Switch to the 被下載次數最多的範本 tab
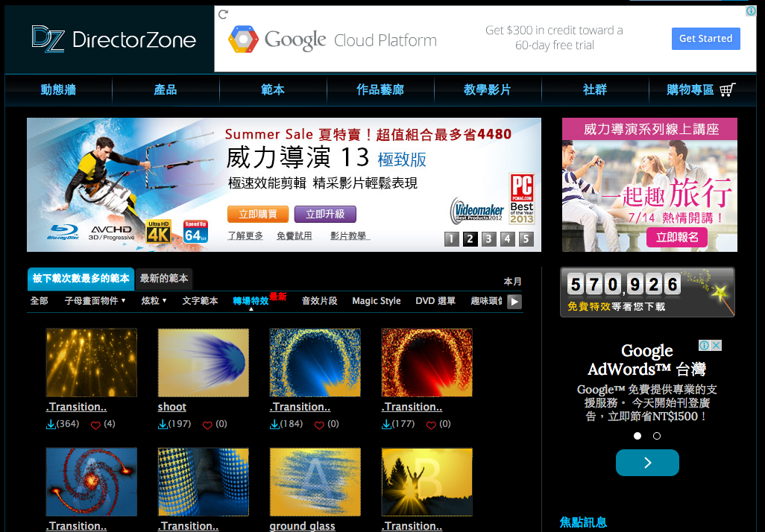This screenshot has width=765, height=532. pos(81,279)
